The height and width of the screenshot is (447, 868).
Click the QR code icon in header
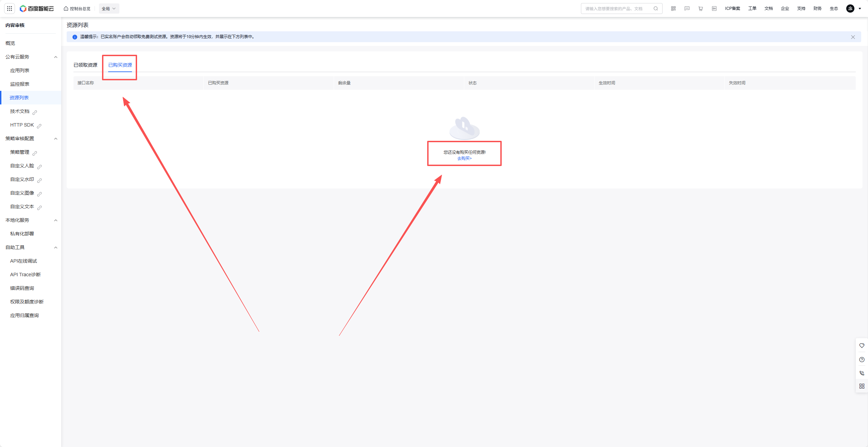[x=673, y=9]
